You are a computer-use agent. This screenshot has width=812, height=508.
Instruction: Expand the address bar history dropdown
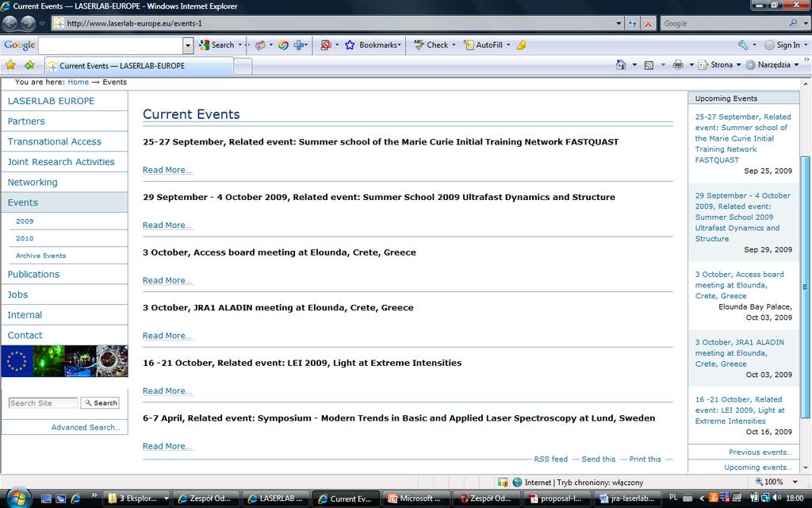click(x=619, y=23)
